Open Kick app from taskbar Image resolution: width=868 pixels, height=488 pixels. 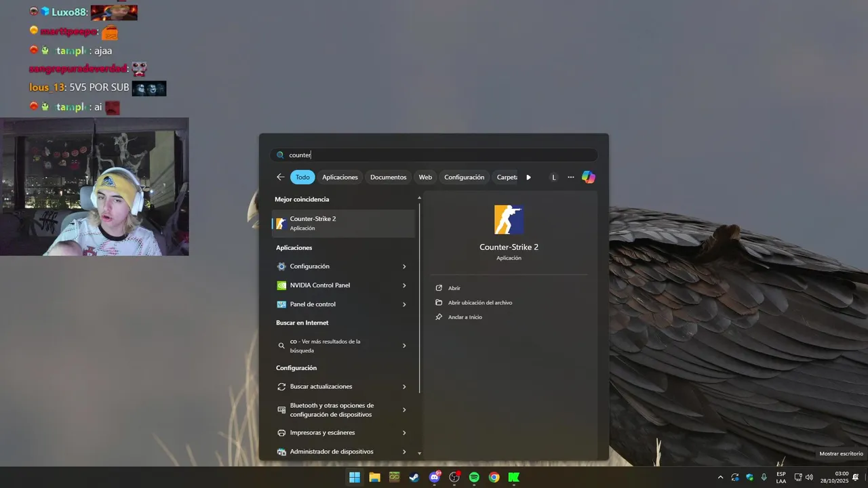(x=514, y=477)
